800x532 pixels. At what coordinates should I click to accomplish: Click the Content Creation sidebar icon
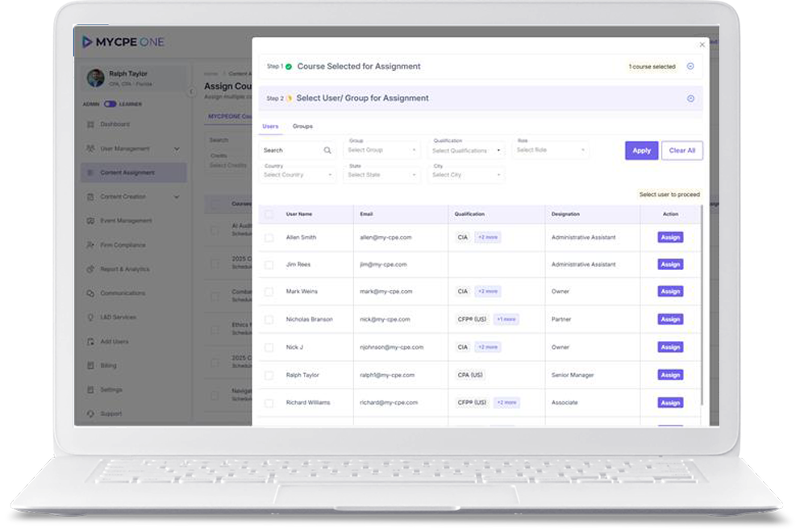91,197
